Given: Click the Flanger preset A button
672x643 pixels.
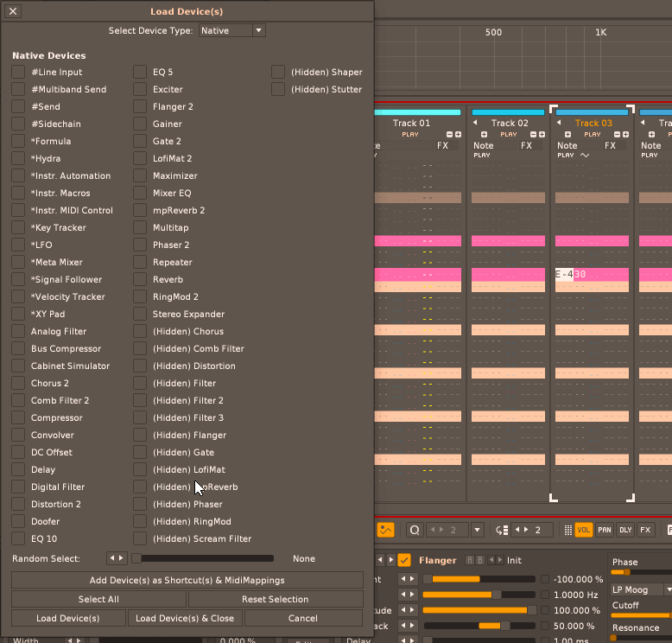Looking at the screenshot, I should coord(470,560).
